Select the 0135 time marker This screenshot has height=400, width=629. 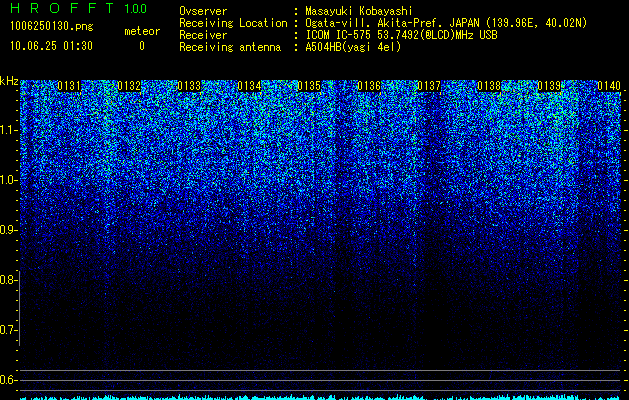tap(309, 86)
